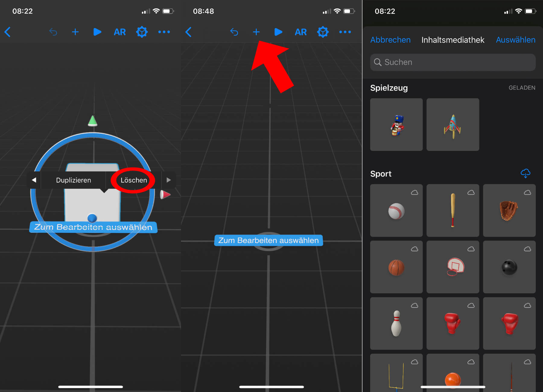The height and width of the screenshot is (392, 543).
Task: Tap plus icon on the left screen
Action: (x=75, y=32)
